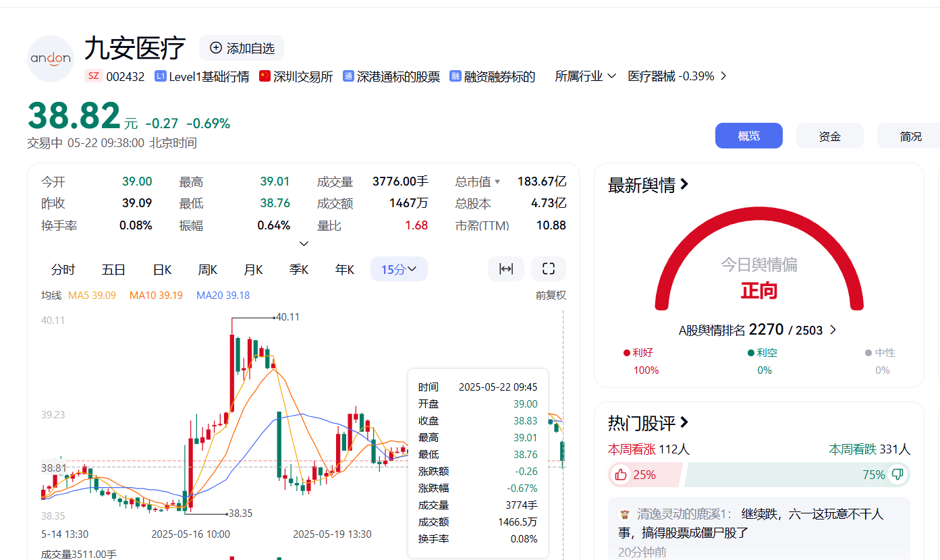Select the 简况 tab button
The image size is (940, 560).
(908, 136)
